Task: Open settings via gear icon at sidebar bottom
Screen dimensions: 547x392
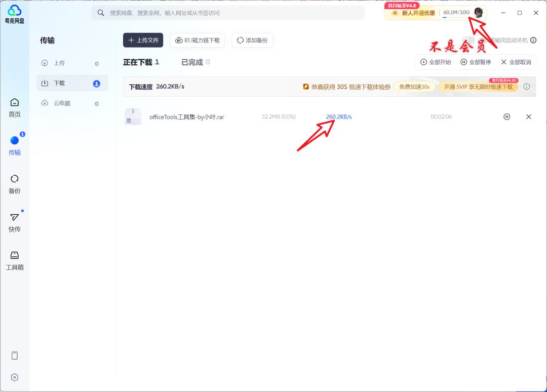Action: click(x=14, y=377)
